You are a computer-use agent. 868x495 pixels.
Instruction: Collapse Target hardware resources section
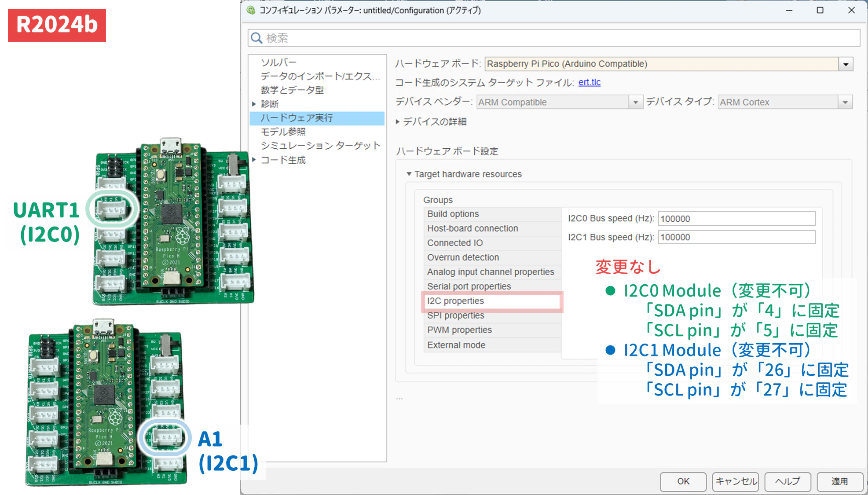(x=409, y=174)
